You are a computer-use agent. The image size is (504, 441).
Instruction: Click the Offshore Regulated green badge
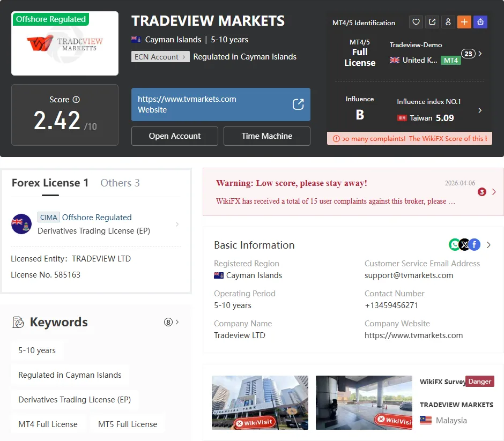pyautogui.click(x=50, y=19)
